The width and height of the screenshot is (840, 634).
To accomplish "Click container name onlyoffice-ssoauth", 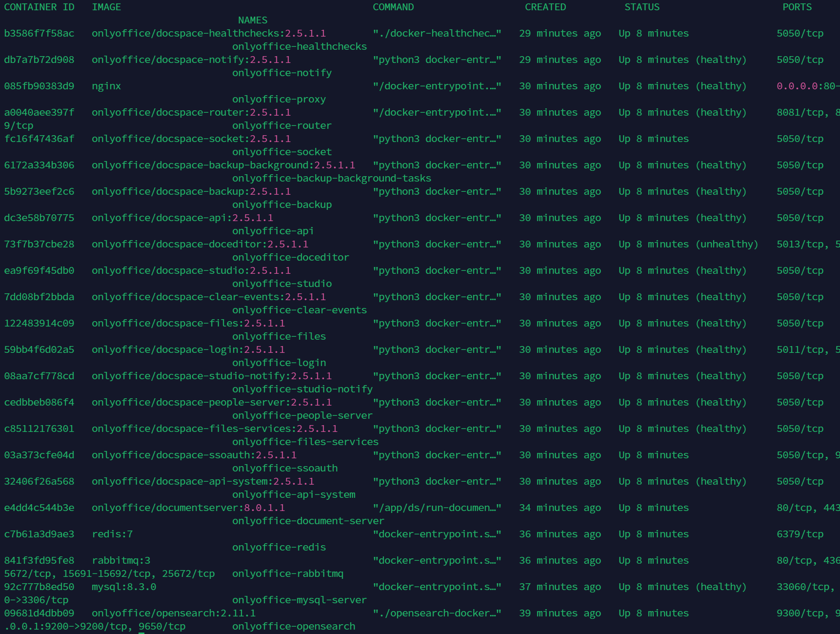I will [x=285, y=468].
